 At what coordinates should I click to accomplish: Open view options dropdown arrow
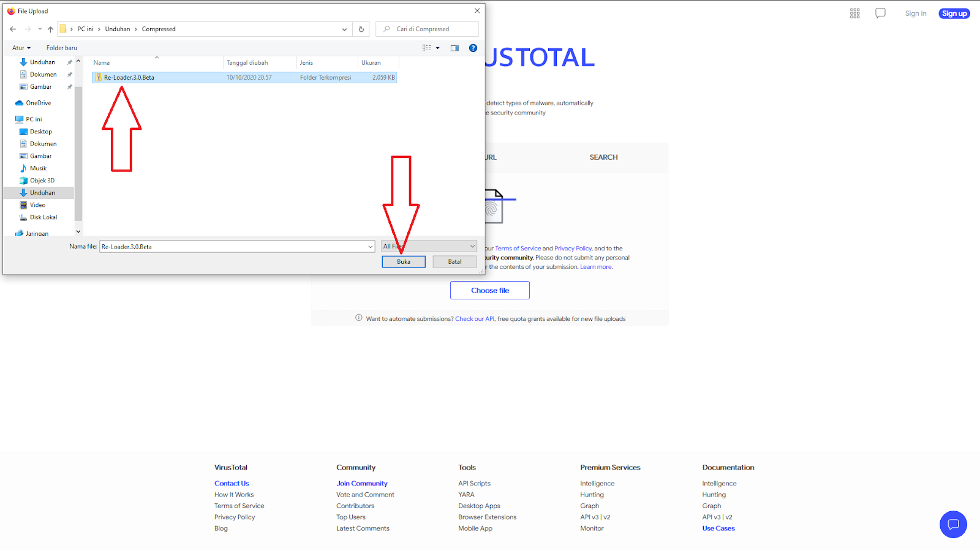(437, 48)
